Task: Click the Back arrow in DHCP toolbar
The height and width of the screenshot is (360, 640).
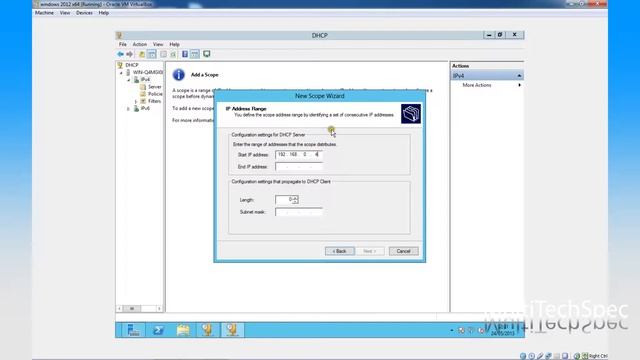Action: click(120, 54)
